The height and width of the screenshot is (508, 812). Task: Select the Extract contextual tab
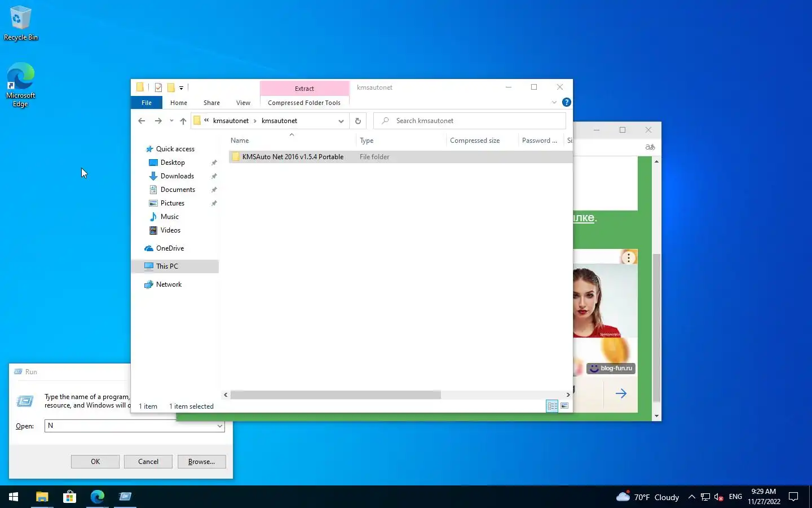pyautogui.click(x=304, y=88)
